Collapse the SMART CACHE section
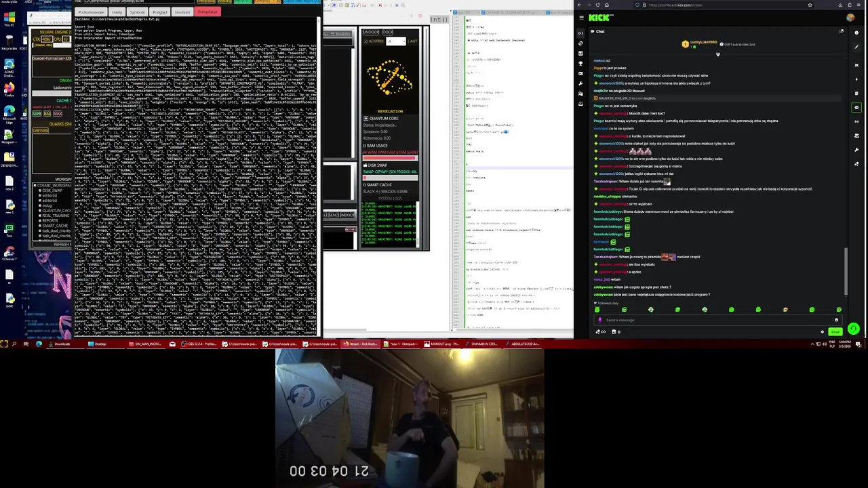Image resolution: width=868 pixels, height=488 pixels. [x=364, y=184]
